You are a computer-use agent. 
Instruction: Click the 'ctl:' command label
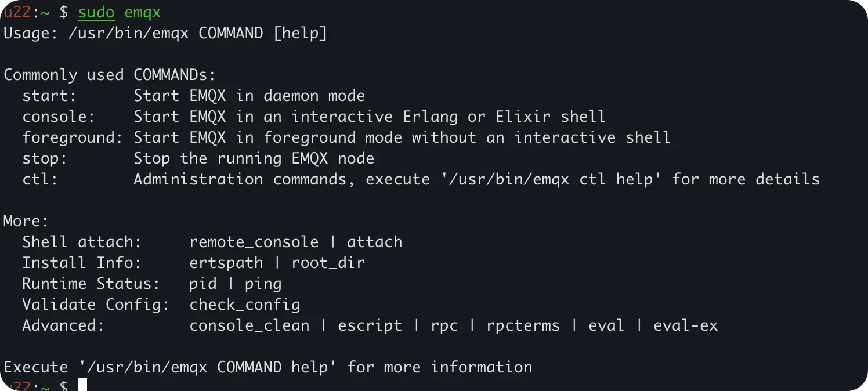[x=41, y=179]
